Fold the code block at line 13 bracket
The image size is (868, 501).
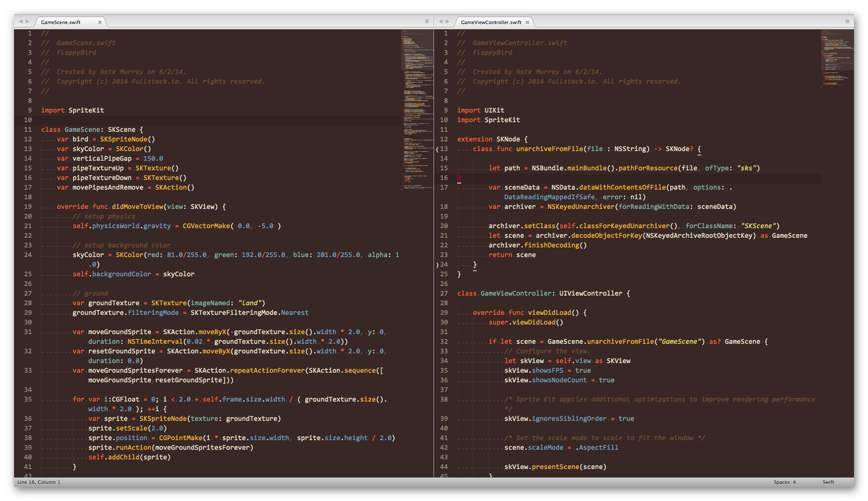[437, 149]
